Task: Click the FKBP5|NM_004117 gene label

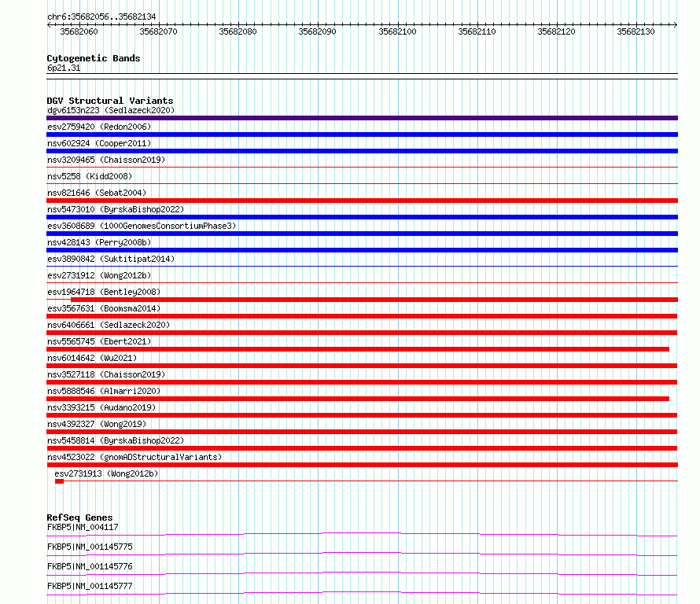Action: 83,527
